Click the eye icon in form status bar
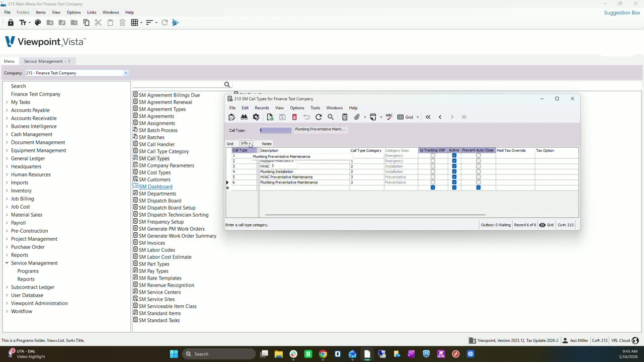 [542, 225]
